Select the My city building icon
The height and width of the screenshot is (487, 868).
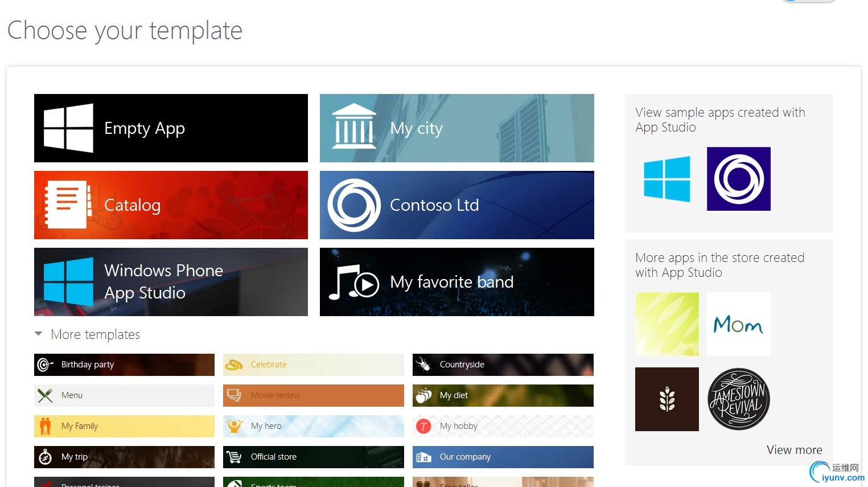tap(354, 126)
